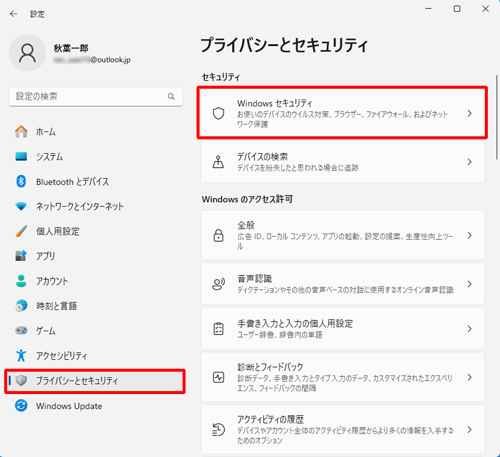Open the デバイスの検索 chevron arrow
Screen dimensions: 500x457
(x=469, y=162)
